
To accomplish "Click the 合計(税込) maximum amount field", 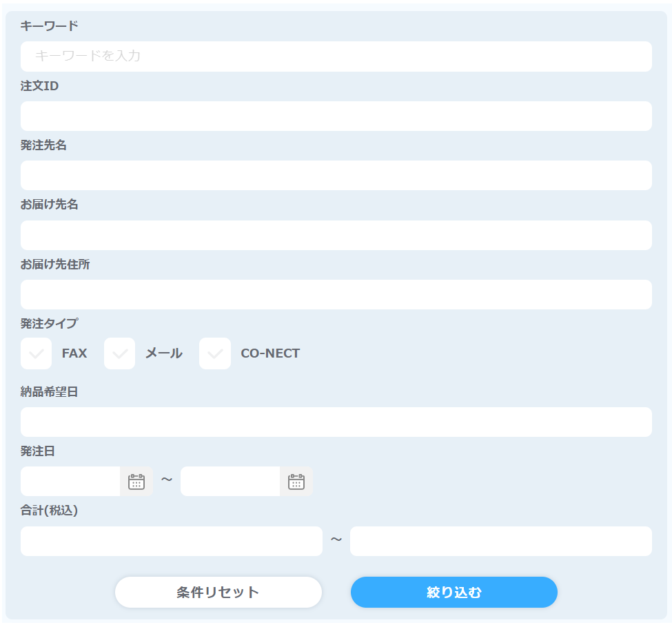I will 501,542.
